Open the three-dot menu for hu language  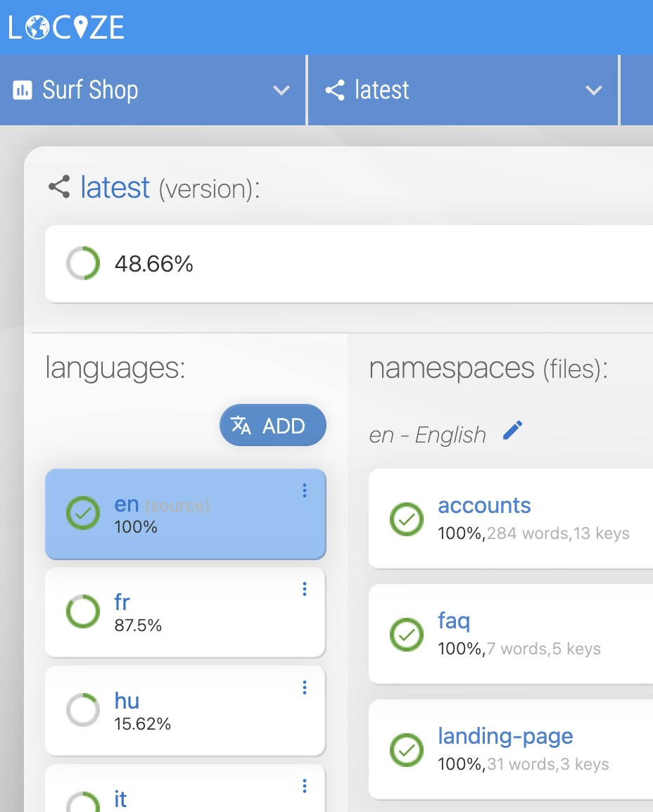click(305, 688)
